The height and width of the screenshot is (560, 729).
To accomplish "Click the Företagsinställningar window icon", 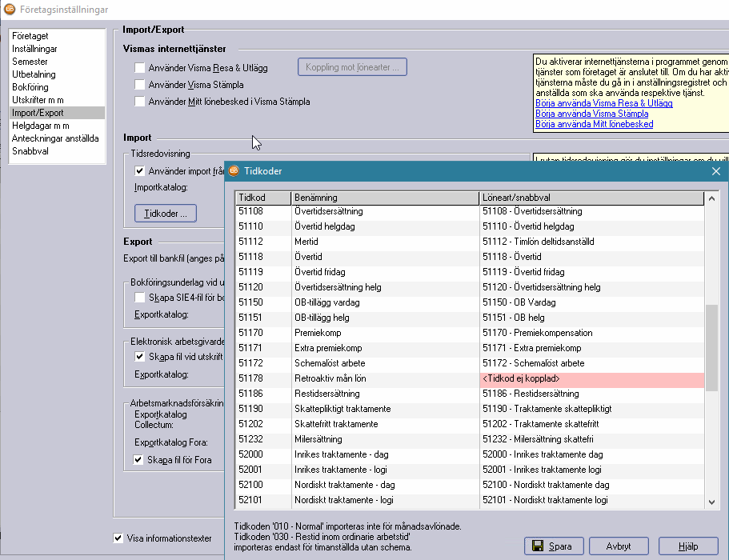I will pyautogui.click(x=9, y=10).
